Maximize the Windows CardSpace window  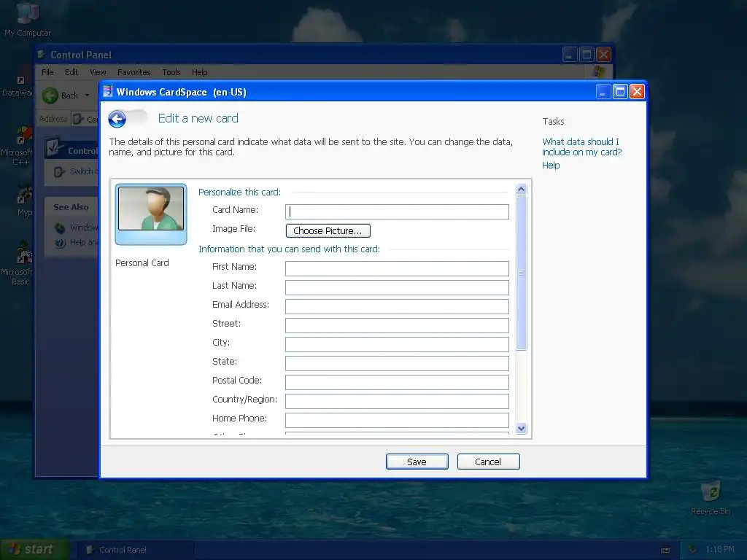click(x=620, y=91)
